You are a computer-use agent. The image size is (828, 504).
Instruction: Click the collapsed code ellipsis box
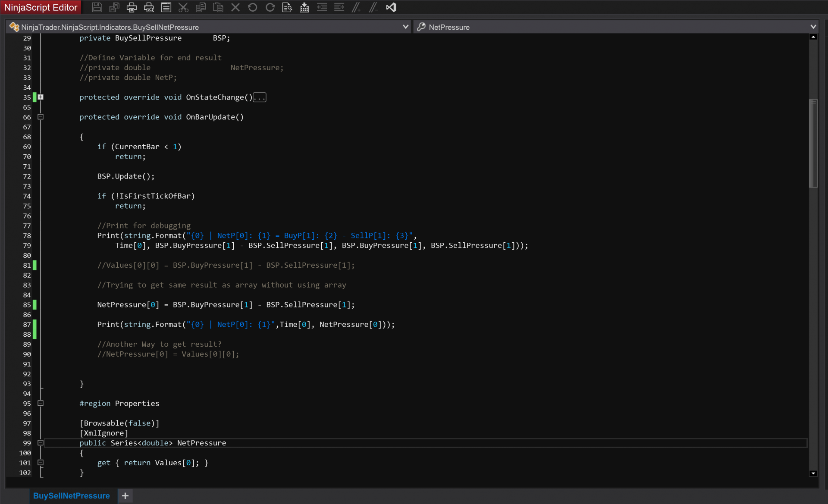[x=260, y=98]
